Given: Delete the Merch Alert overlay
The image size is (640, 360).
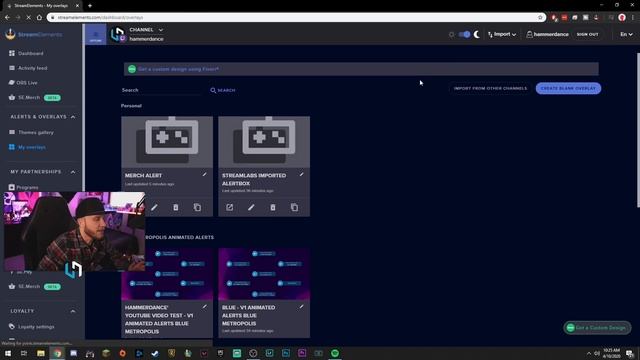Looking at the screenshot, I should [x=176, y=207].
